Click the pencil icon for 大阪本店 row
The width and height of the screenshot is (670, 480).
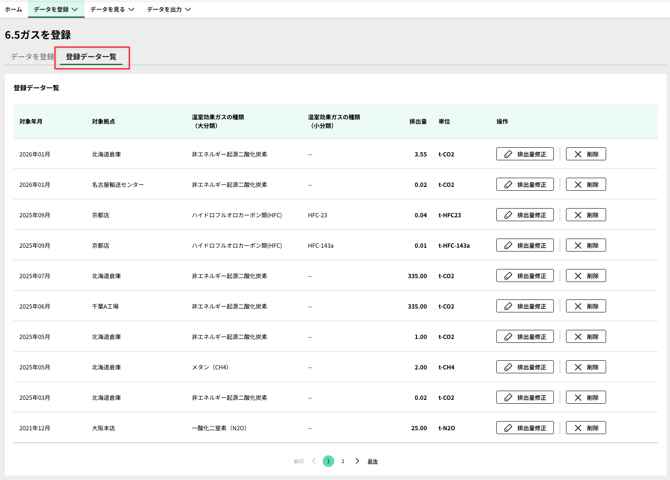(508, 428)
